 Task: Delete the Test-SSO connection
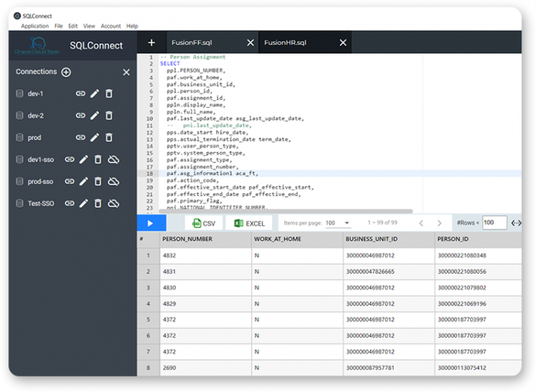[x=98, y=204]
